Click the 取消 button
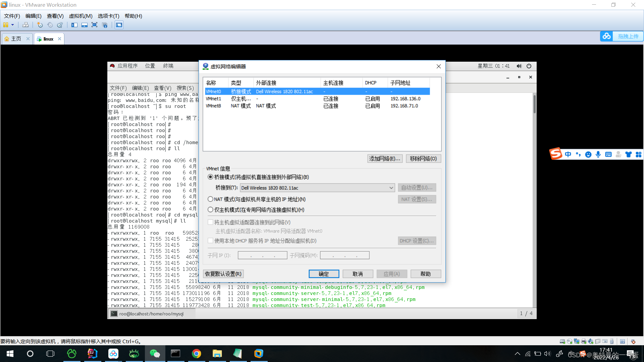Image resolution: width=644 pixels, height=362 pixels. [358, 274]
